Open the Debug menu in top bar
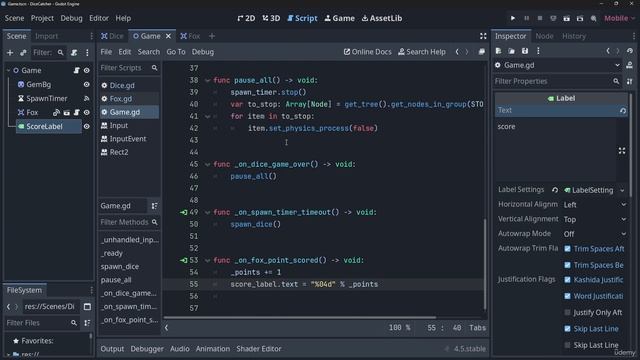Screen dimensions: 640x360 point(71,18)
